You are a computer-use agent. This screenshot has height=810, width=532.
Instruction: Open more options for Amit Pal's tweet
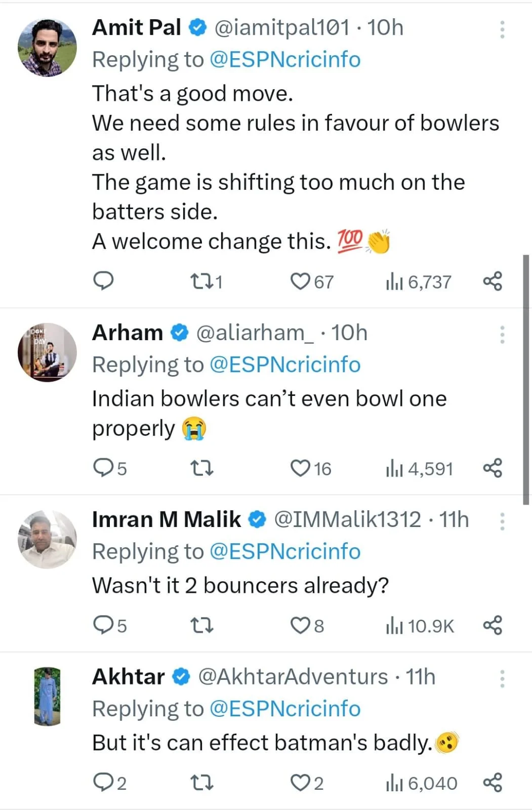[502, 30]
